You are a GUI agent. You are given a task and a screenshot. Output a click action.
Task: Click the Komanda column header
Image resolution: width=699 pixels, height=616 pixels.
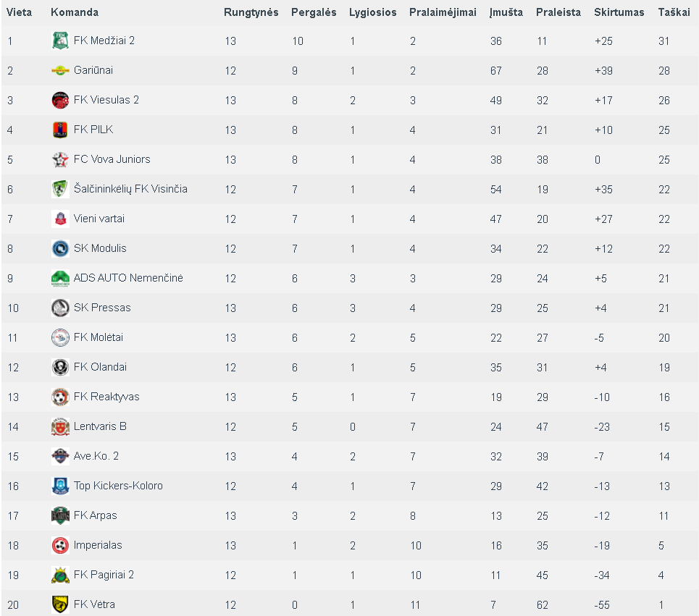(x=75, y=12)
